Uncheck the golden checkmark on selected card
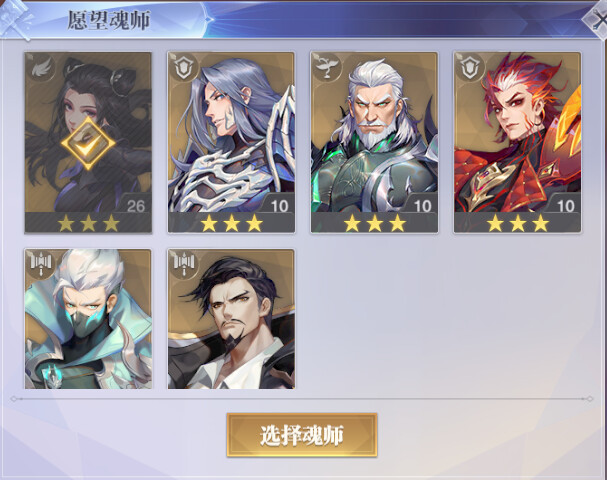The image size is (607, 480). click(88, 144)
